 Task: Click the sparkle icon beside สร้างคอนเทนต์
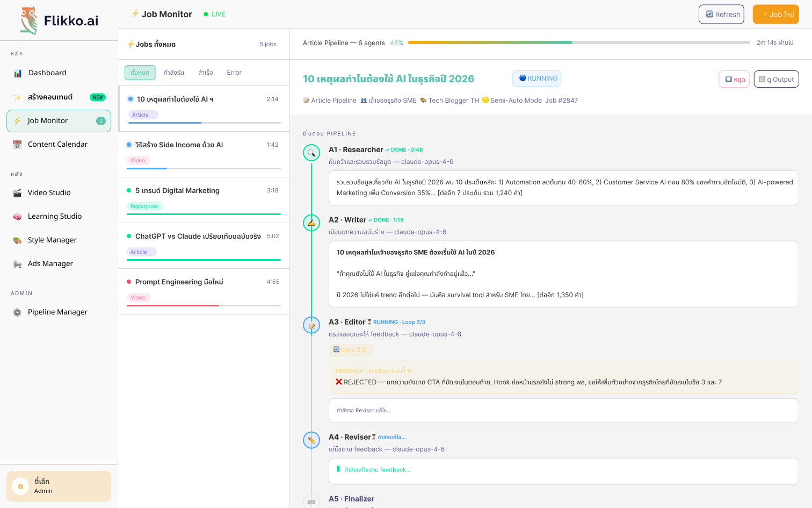(x=17, y=97)
